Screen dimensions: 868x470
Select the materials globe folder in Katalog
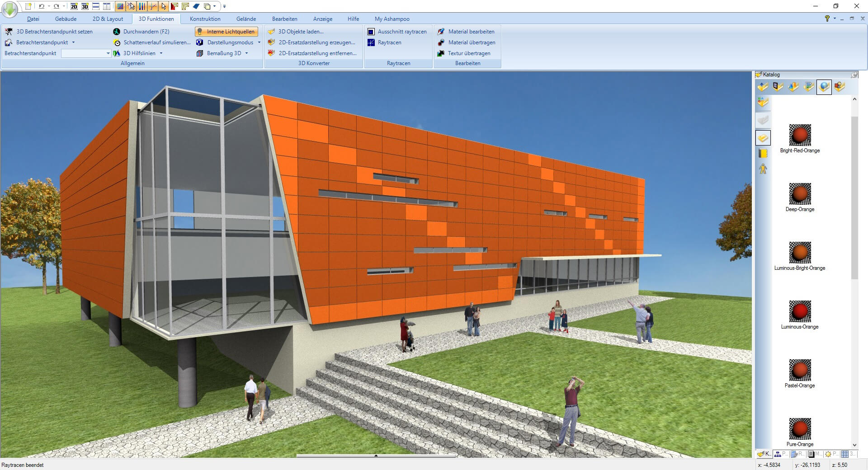pyautogui.click(x=824, y=87)
